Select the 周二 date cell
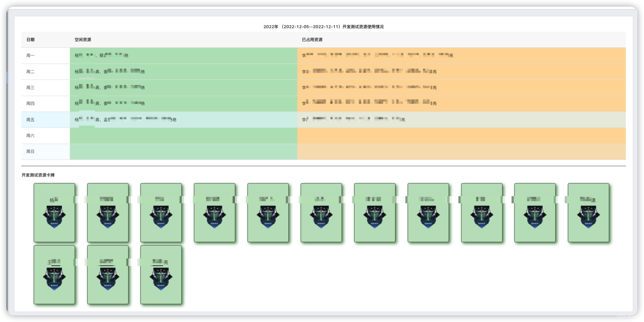The image size is (644, 322). click(45, 72)
